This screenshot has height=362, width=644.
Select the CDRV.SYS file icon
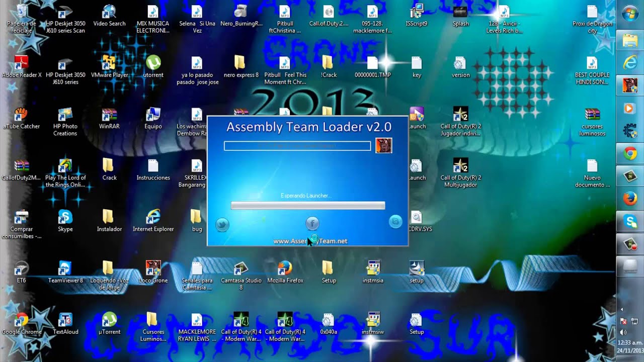[x=420, y=221]
